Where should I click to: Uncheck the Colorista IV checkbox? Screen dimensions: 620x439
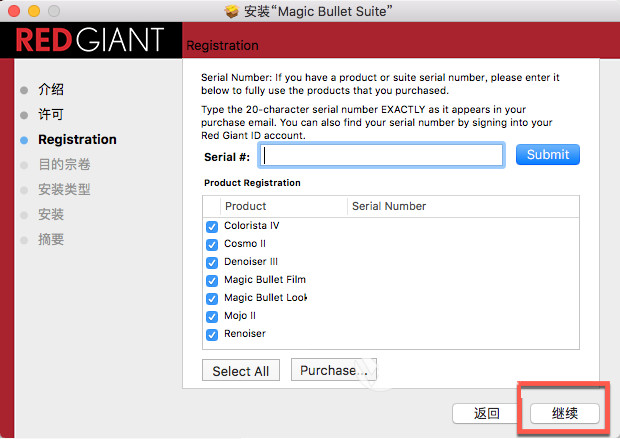pos(212,226)
